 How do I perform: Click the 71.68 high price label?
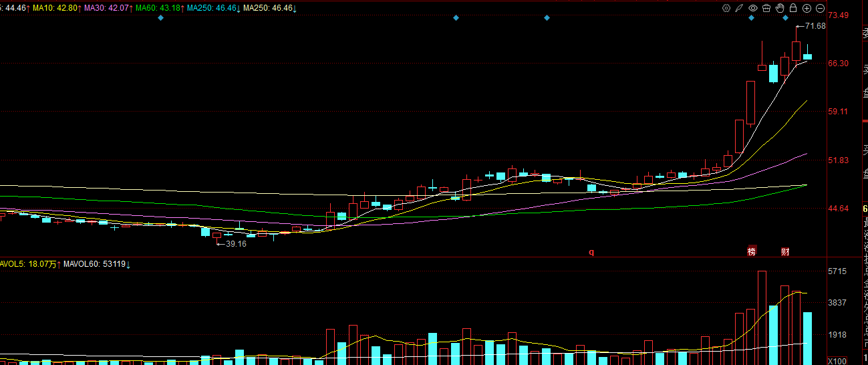(816, 26)
